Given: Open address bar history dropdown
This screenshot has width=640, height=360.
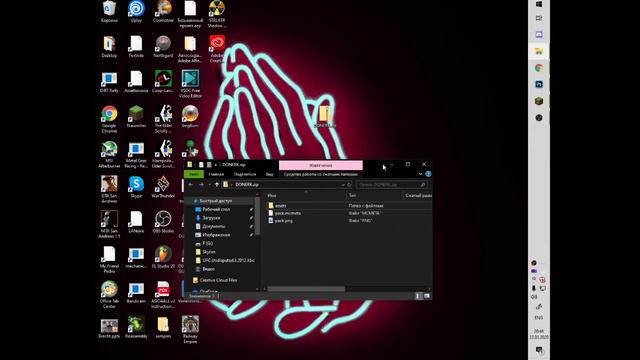Looking at the screenshot, I should tap(343, 185).
